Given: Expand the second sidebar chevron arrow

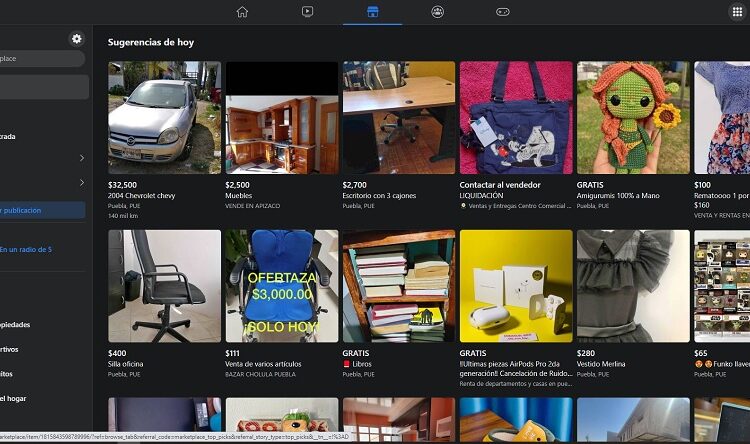Looking at the screenshot, I should [82, 182].
